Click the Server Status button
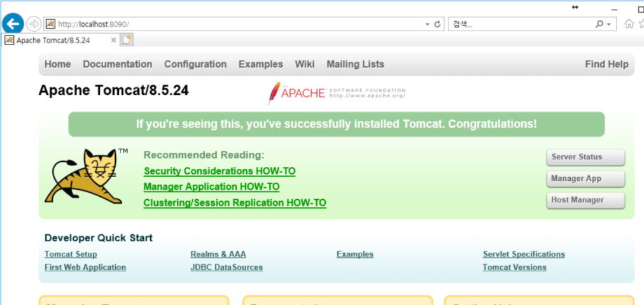The image size is (644, 305). click(x=585, y=157)
